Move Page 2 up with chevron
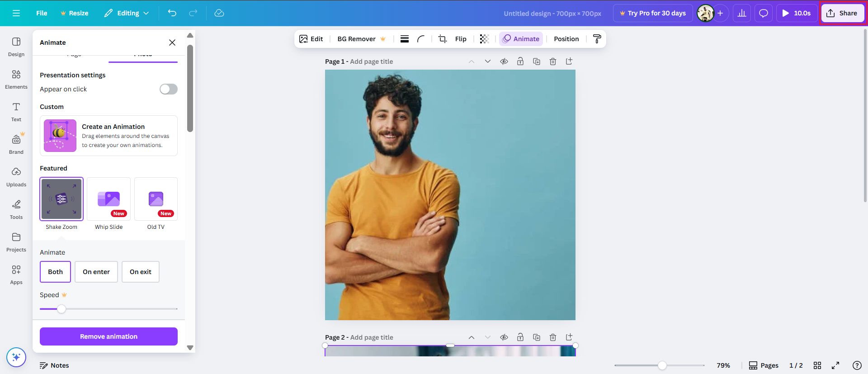This screenshot has height=374, width=868. click(x=472, y=337)
